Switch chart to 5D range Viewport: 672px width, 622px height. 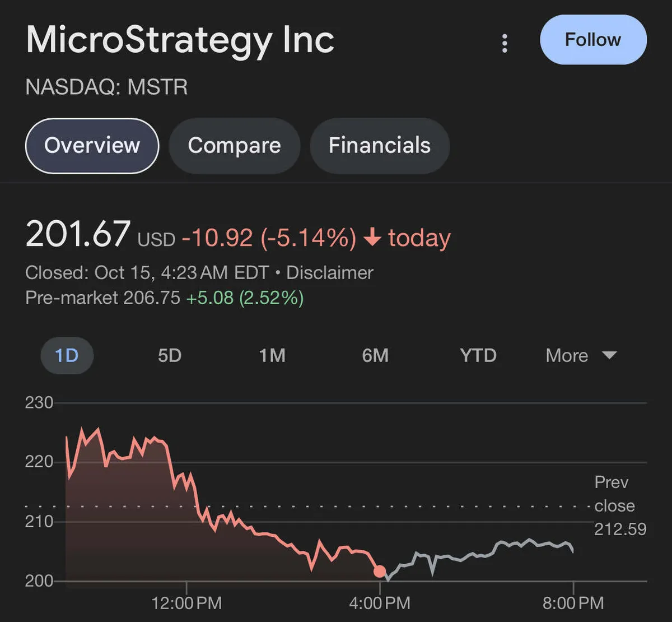tap(169, 356)
